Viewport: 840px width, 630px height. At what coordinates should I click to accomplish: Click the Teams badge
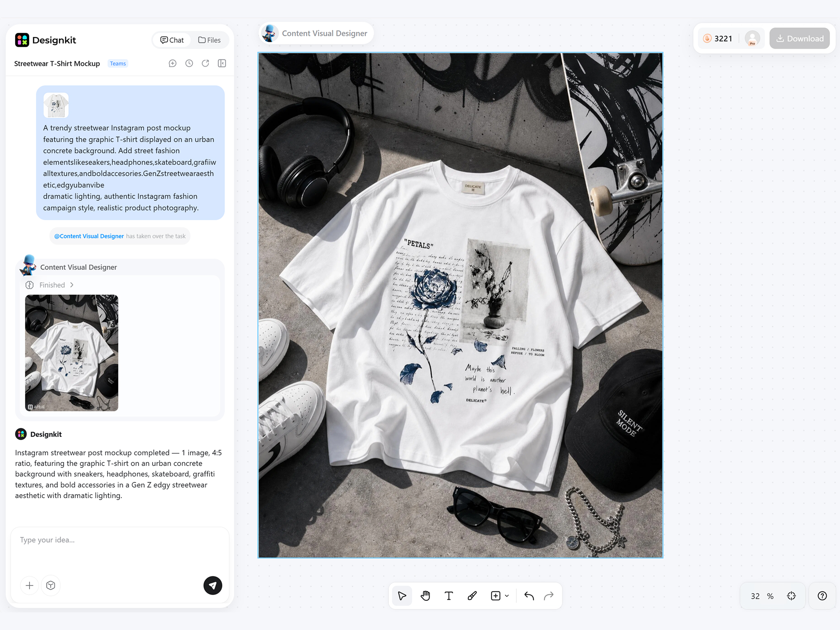(118, 64)
